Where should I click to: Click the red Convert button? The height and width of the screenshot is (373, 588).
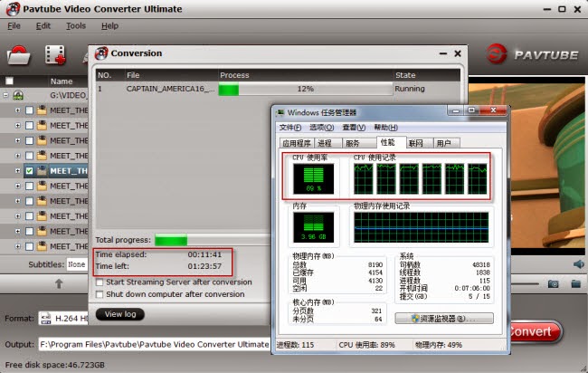tap(536, 331)
